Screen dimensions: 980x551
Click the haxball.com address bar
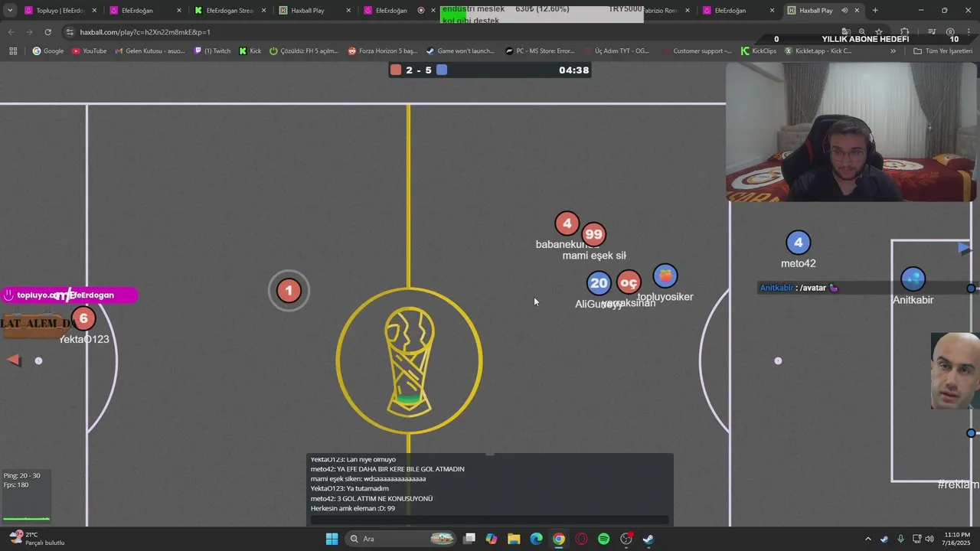point(452,32)
